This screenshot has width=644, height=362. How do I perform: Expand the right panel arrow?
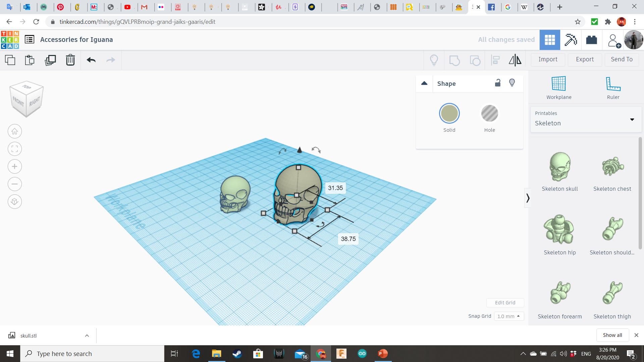click(x=528, y=198)
